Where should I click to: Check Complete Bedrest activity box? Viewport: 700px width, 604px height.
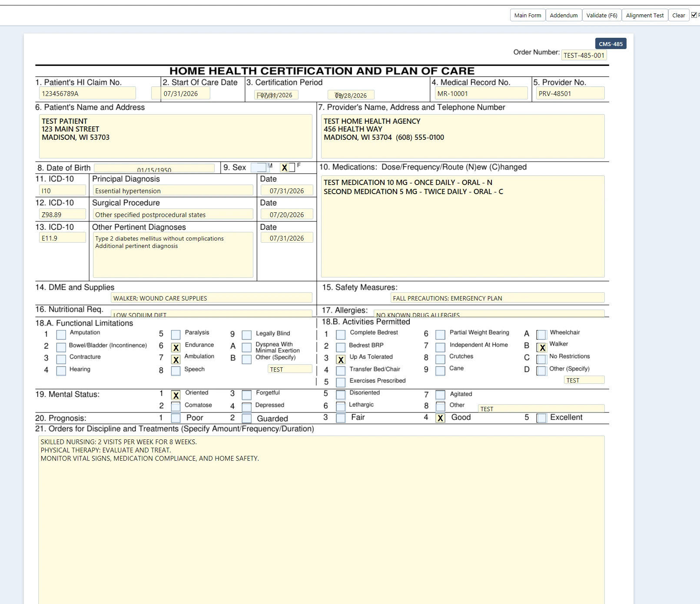click(341, 335)
